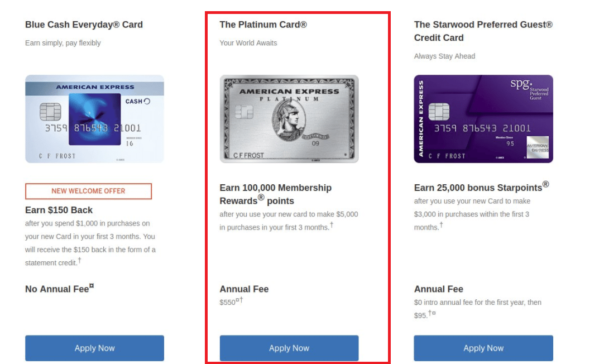
Task: Click the footnote symbols after the $95 fee
Action: (432, 314)
